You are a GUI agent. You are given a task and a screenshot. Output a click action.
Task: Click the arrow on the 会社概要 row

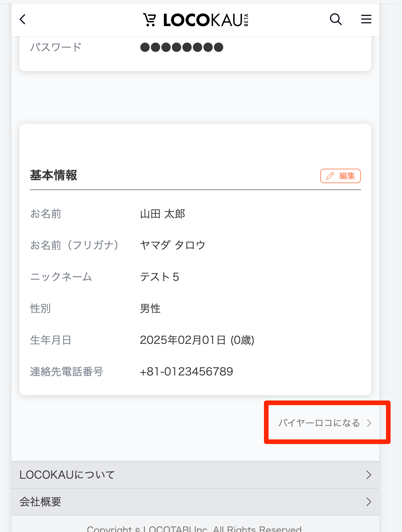pyautogui.click(x=368, y=502)
